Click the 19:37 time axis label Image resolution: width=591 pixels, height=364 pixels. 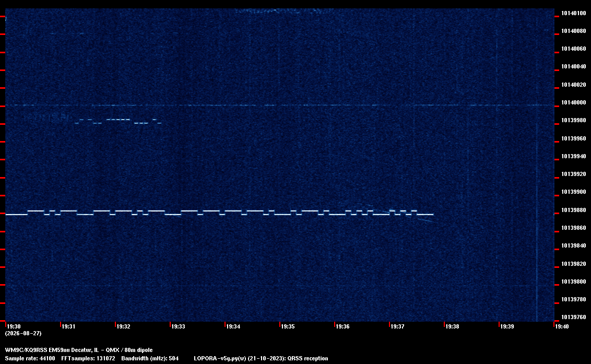pos(397,326)
